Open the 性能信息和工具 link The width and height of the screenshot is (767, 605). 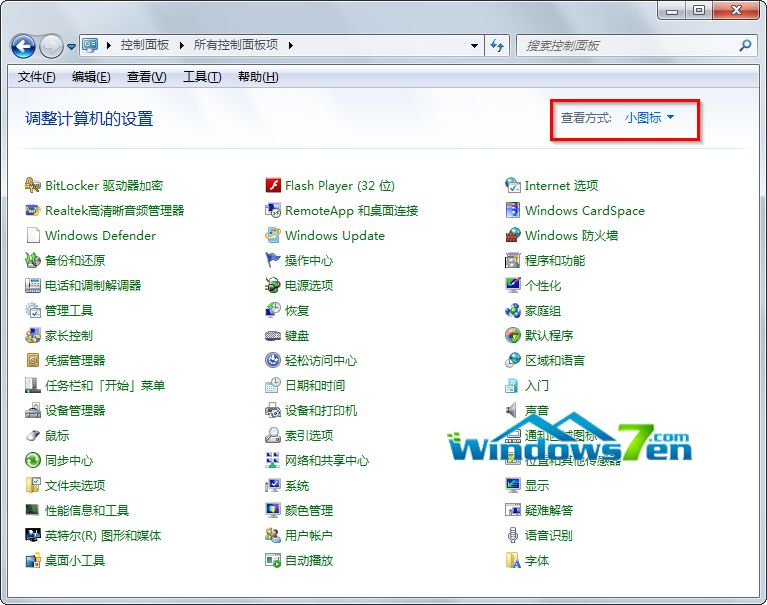pos(87,511)
